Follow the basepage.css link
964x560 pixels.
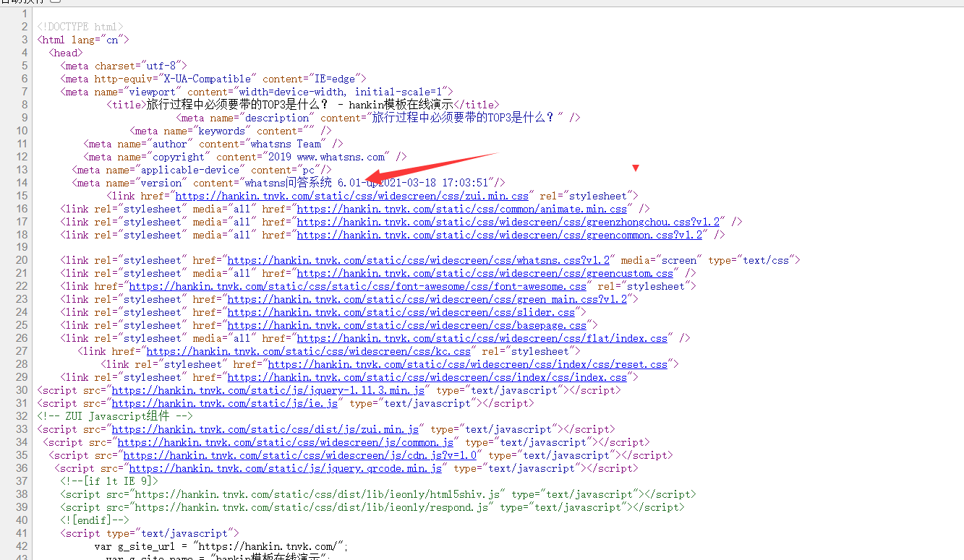[406, 325]
